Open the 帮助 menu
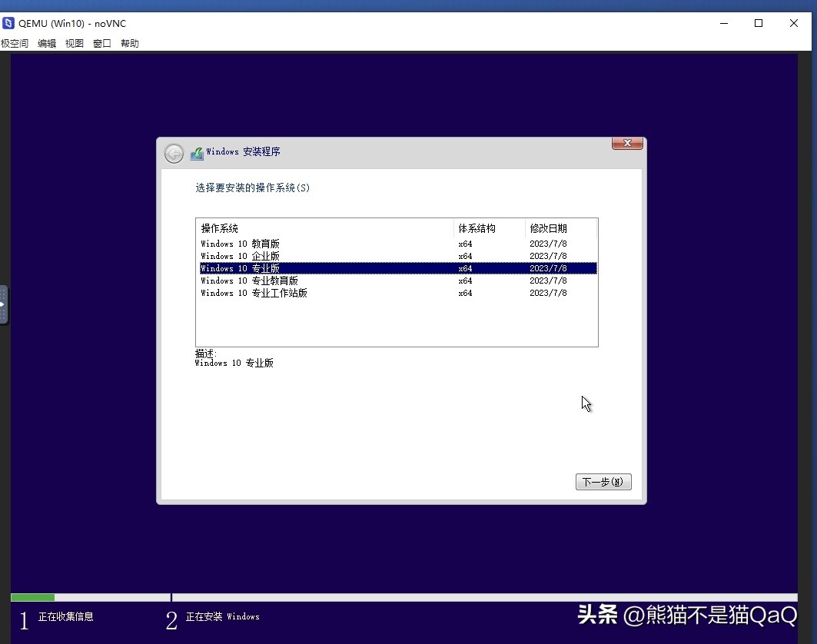The width and height of the screenshot is (817, 644). click(x=130, y=43)
